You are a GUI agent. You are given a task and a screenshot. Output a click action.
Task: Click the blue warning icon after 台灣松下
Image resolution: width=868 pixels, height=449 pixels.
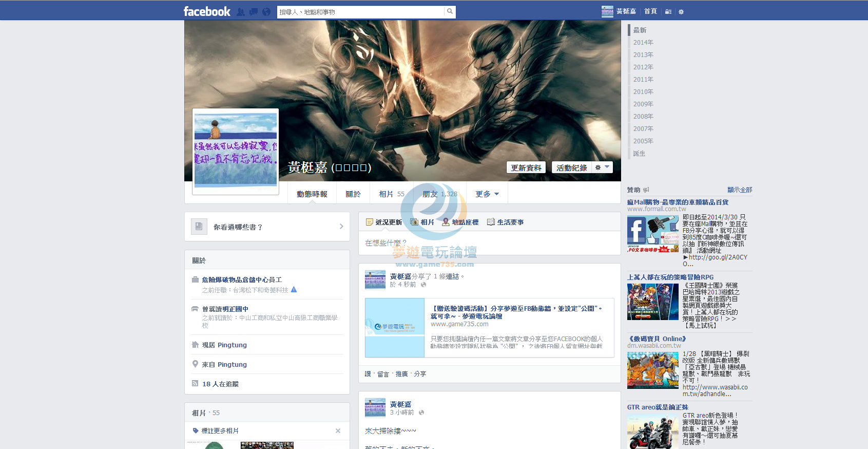(294, 290)
